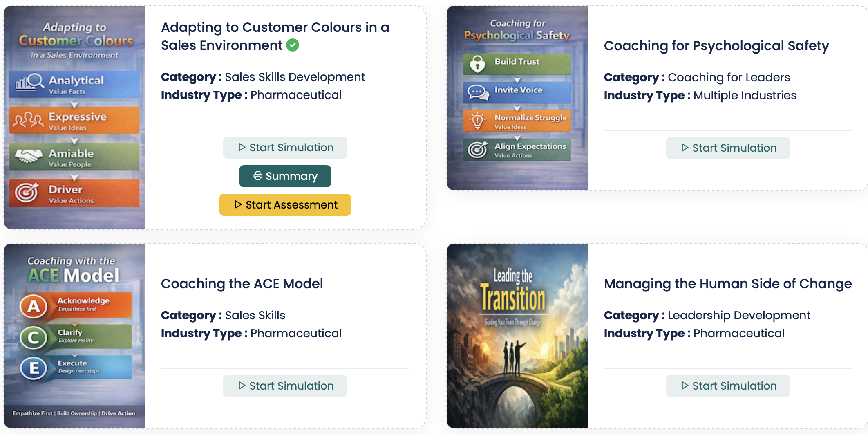The height and width of the screenshot is (435, 868).
Task: Open Summary for Customer Colours course
Action: click(285, 176)
